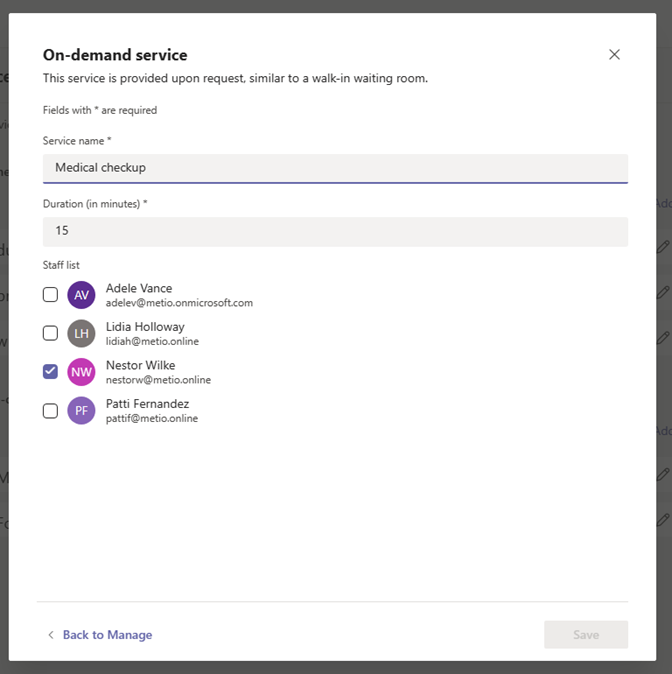Click the back chevron arrow icon
Viewport: 672px width, 674px height.
tap(51, 635)
